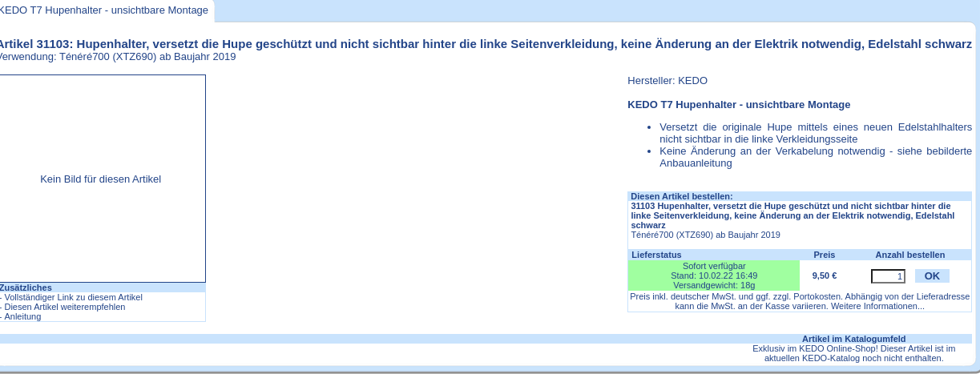Click the quantity input field
The image size is (980, 374).
click(x=888, y=276)
